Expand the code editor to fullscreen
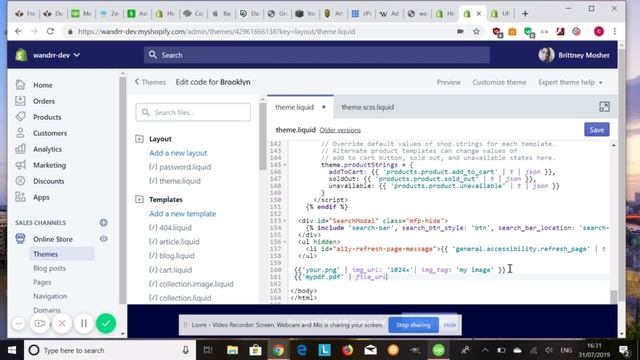 click(604, 107)
